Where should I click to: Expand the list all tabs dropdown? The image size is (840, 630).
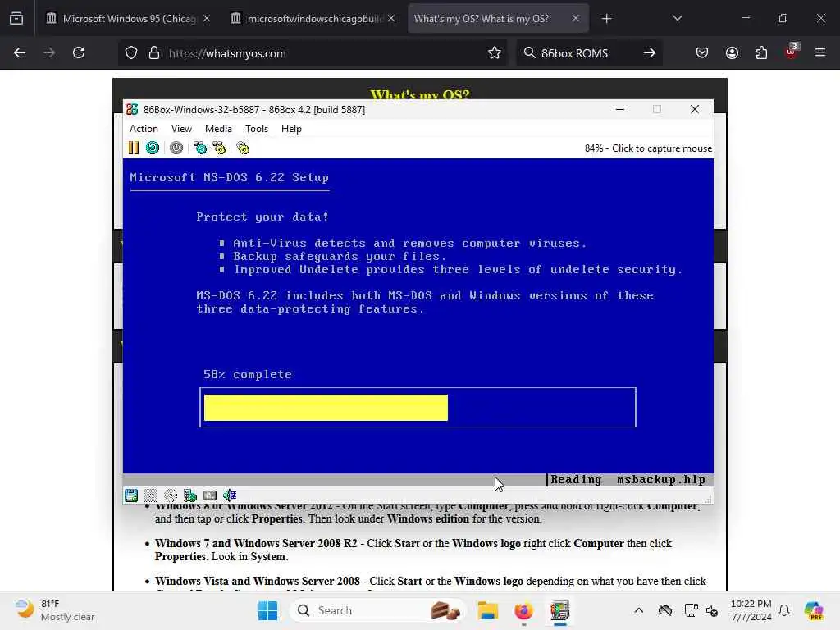(x=677, y=18)
